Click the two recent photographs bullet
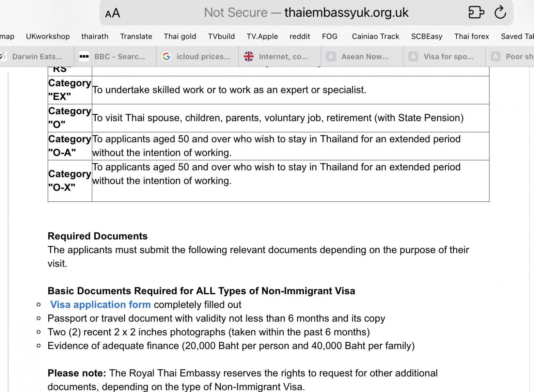Image resolution: width=534 pixels, height=392 pixels. pyautogui.click(x=208, y=332)
